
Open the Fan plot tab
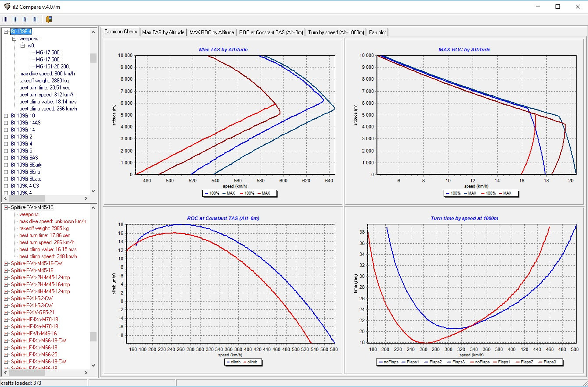378,32
